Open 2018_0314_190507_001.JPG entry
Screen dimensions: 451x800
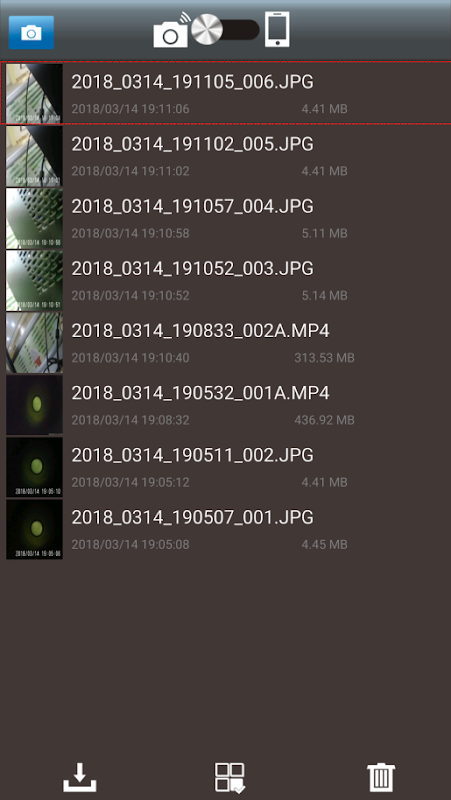click(226, 529)
